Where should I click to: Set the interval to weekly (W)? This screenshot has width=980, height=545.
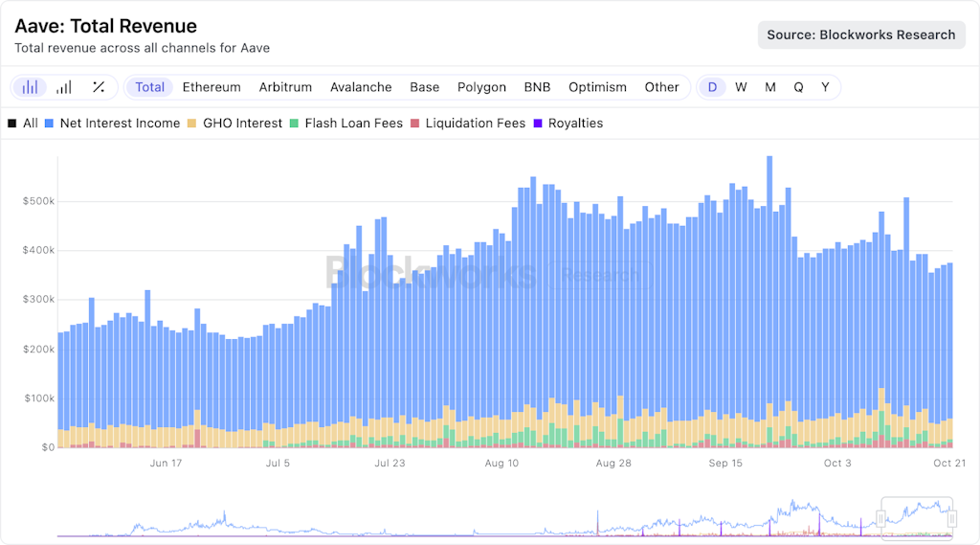[x=741, y=87]
